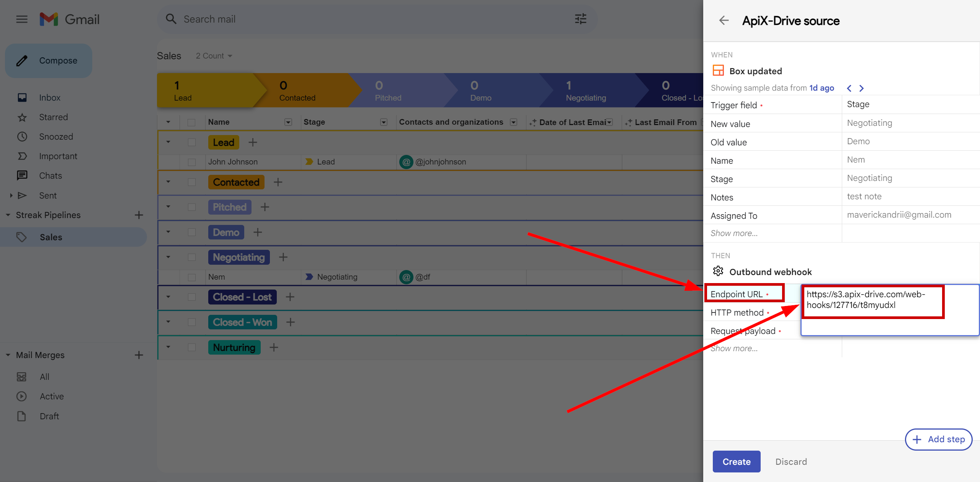Click the @df contact icon
The image size is (980, 482).
(406, 277)
